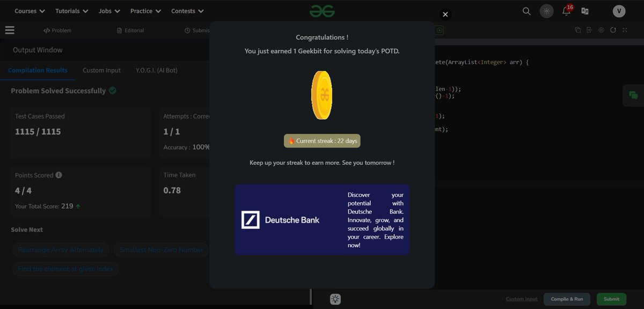The image size is (644, 309).
Task: Open the language translation icon
Action: coord(586,10)
